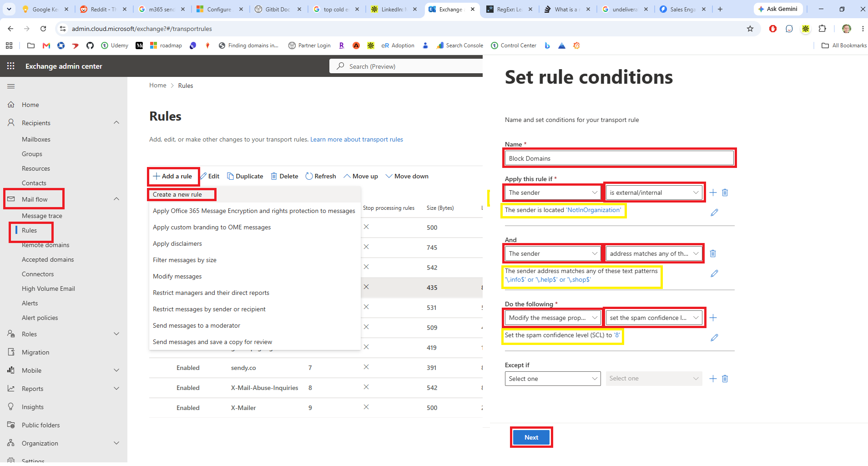
Task: Click the Search (Preview) box
Action: click(x=406, y=66)
